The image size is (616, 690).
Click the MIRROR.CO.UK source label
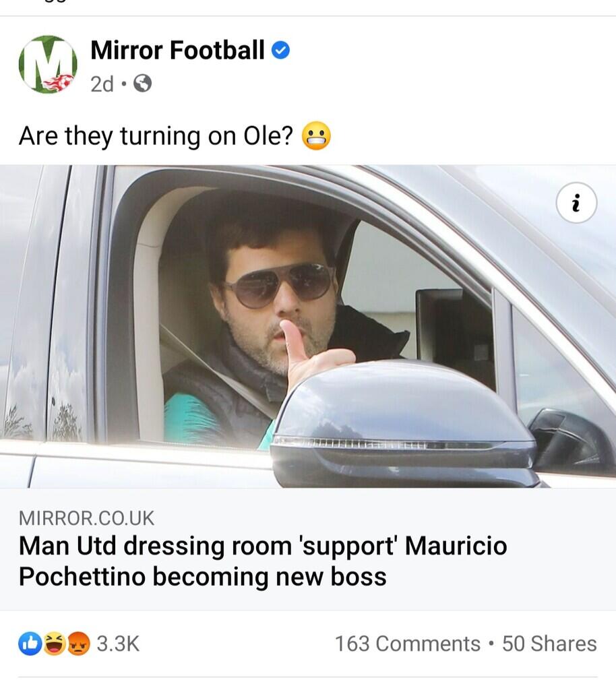(86, 518)
